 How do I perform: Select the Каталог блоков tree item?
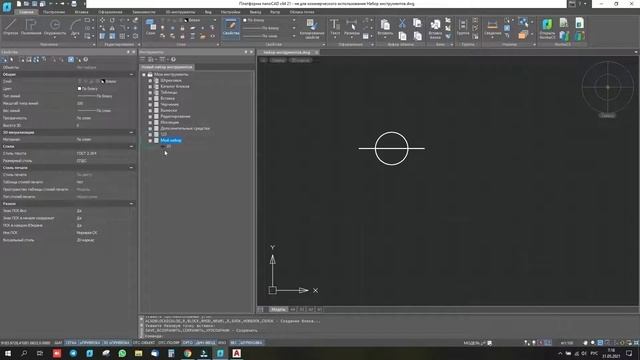pyautogui.click(x=175, y=87)
